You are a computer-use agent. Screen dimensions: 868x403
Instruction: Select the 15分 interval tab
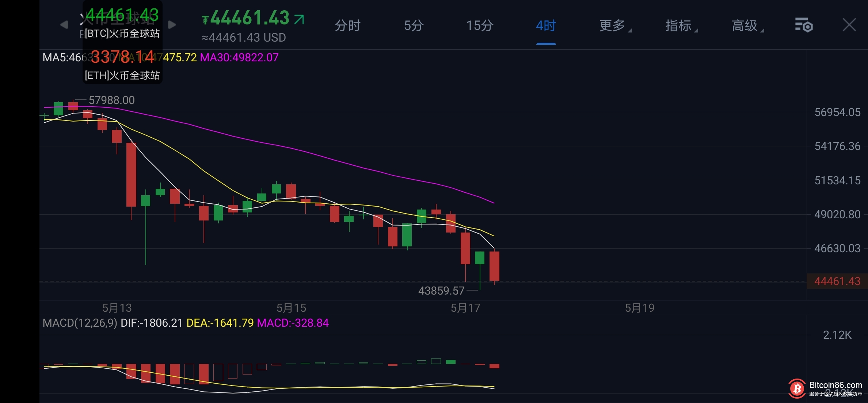(480, 26)
